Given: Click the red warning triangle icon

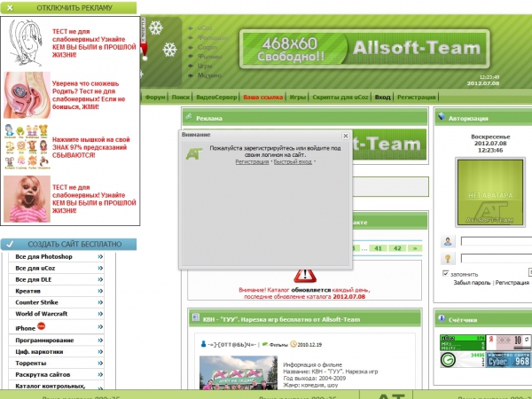Looking at the screenshot, I should (305, 275).
